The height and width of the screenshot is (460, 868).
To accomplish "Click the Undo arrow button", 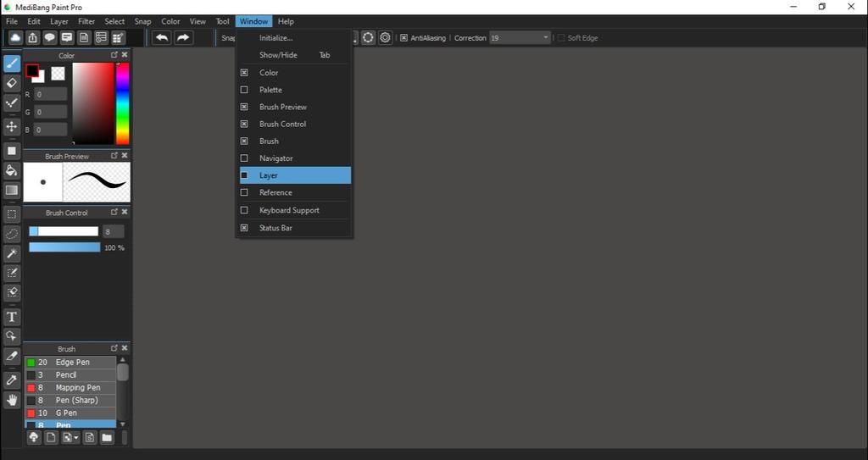I will point(162,37).
